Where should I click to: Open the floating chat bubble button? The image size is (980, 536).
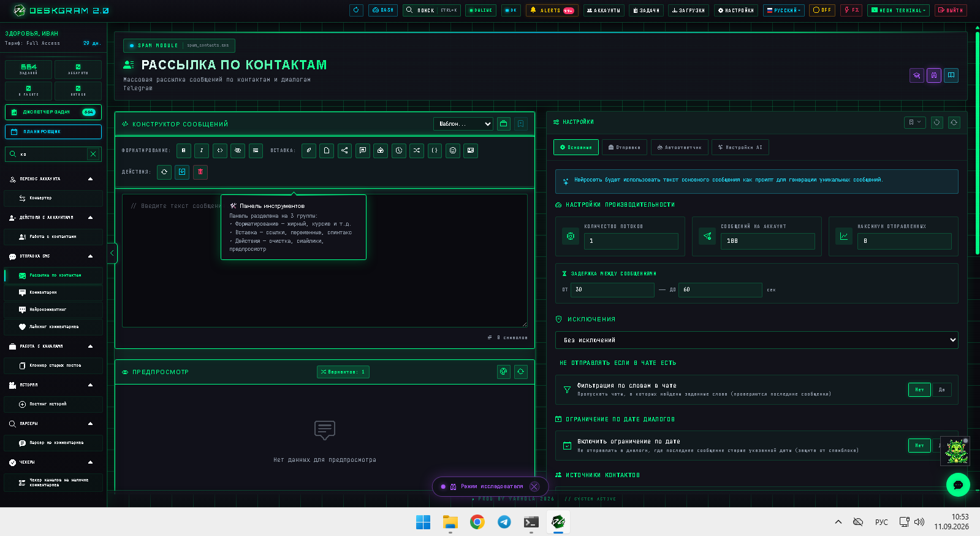pos(958,484)
